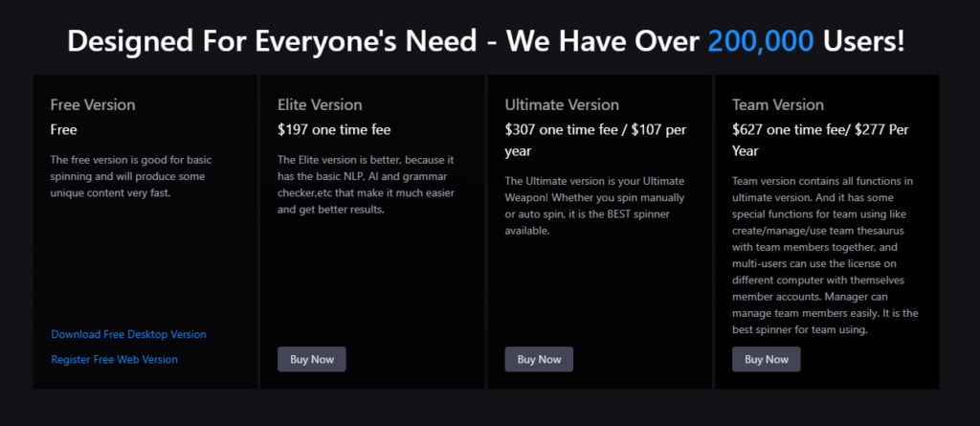Click Buy Now under Team Version
The width and height of the screenshot is (980, 426).
click(767, 359)
